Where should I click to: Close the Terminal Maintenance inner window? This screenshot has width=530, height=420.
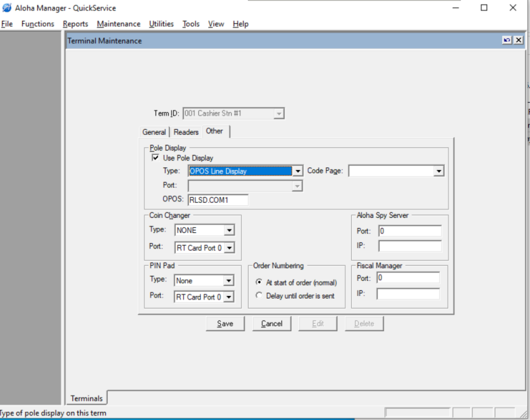pos(519,40)
